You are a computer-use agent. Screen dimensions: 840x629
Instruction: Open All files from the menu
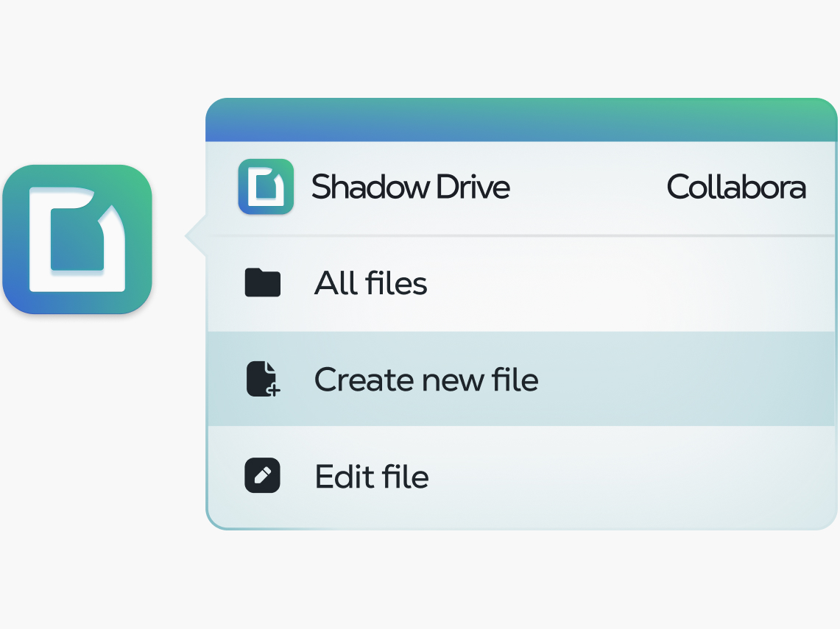click(370, 283)
